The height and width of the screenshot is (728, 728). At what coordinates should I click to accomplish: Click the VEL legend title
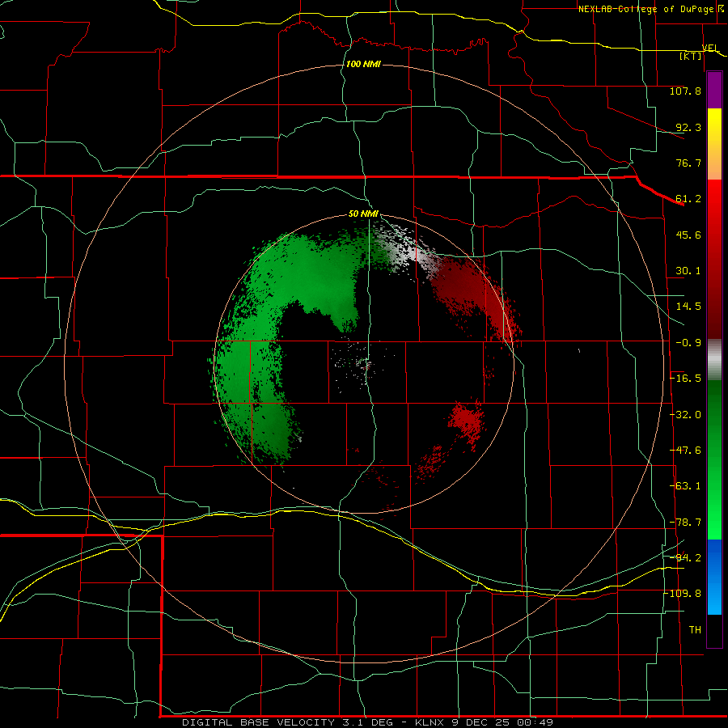click(x=710, y=49)
